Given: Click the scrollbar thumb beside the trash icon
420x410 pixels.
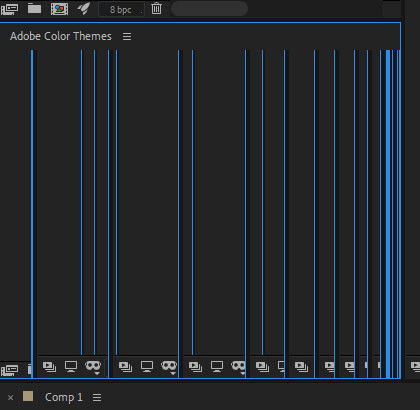Looking at the screenshot, I should click(x=209, y=8).
